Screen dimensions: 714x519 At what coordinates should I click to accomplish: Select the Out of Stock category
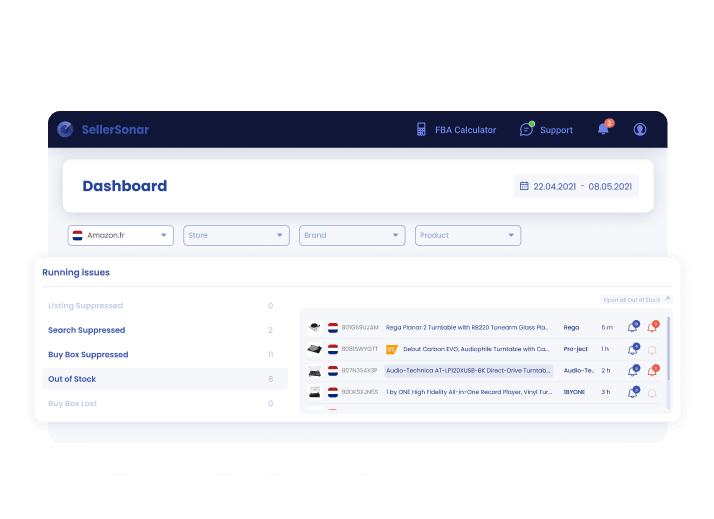(x=72, y=379)
